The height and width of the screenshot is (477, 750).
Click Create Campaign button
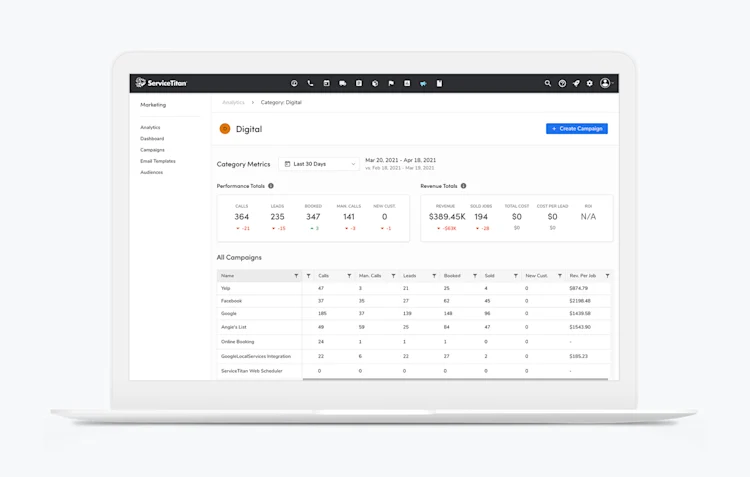(x=577, y=129)
